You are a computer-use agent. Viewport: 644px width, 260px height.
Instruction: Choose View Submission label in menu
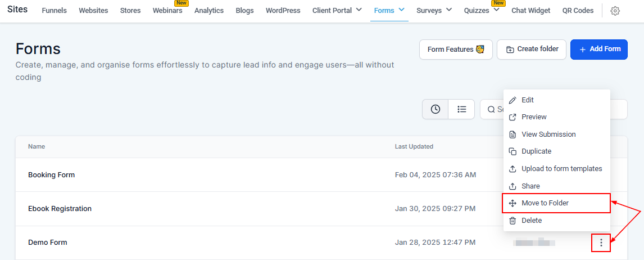(x=548, y=135)
